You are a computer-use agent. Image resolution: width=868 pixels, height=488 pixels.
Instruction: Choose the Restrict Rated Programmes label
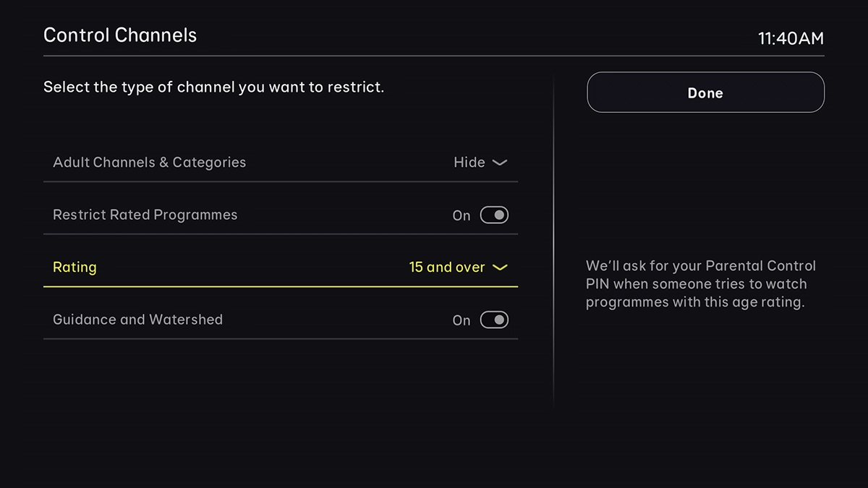(145, 215)
